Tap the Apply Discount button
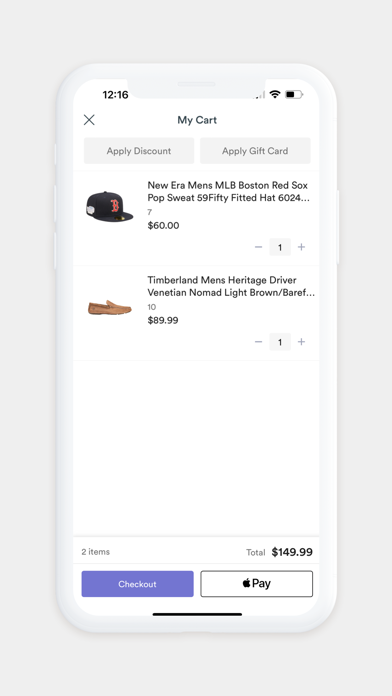 [x=139, y=151]
